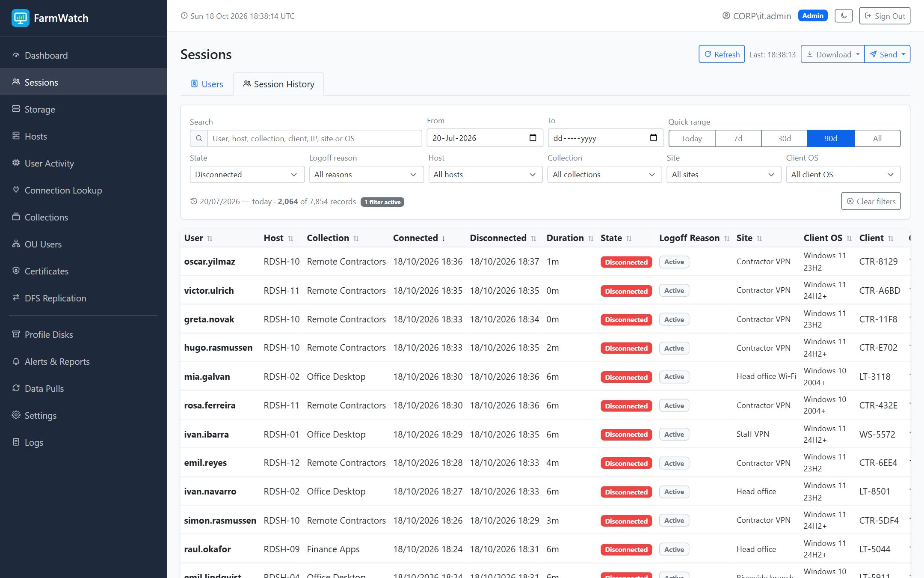
Task: Sort by Logoff Reason column sort icon
Action: [727, 238]
